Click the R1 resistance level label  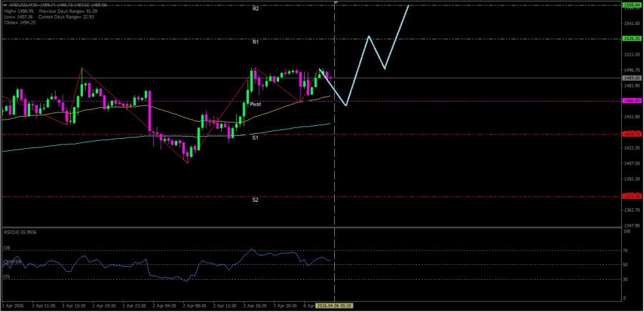(255, 42)
